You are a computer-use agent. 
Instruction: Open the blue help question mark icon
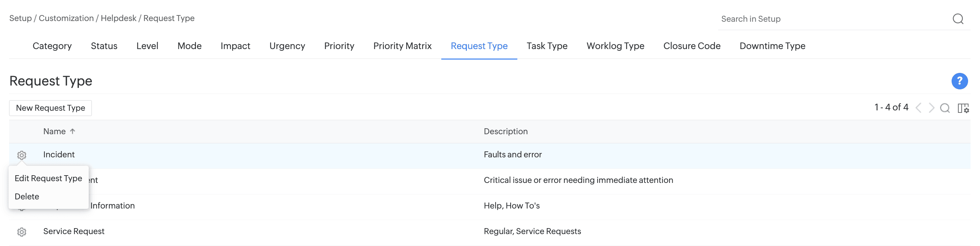959,81
